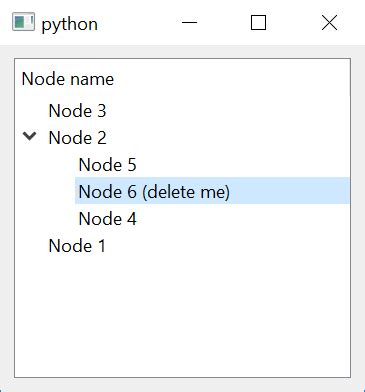The height and width of the screenshot is (392, 365).
Task: Click blank row space right of Node 1
Action: pos(228,246)
